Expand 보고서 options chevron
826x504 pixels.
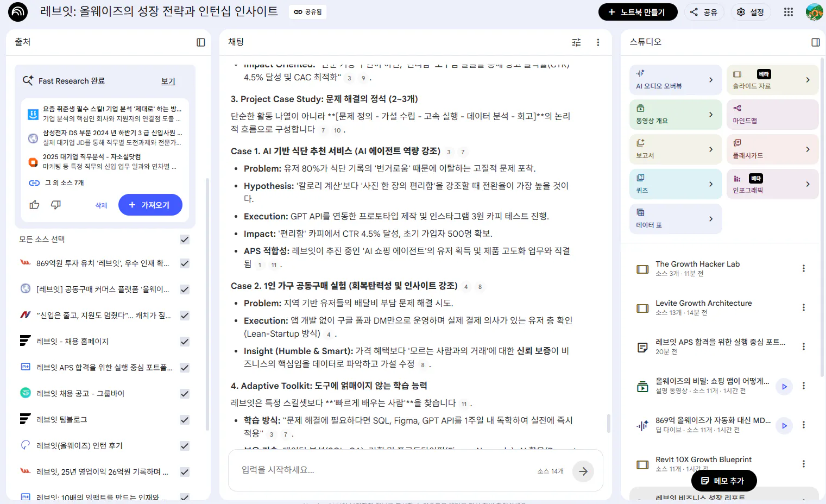pyautogui.click(x=711, y=149)
